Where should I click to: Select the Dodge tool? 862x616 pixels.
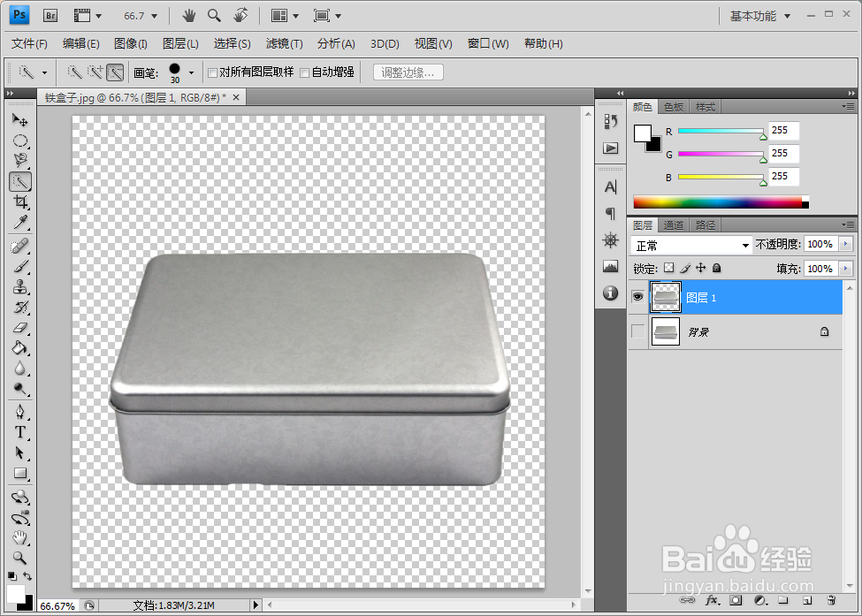(19, 389)
